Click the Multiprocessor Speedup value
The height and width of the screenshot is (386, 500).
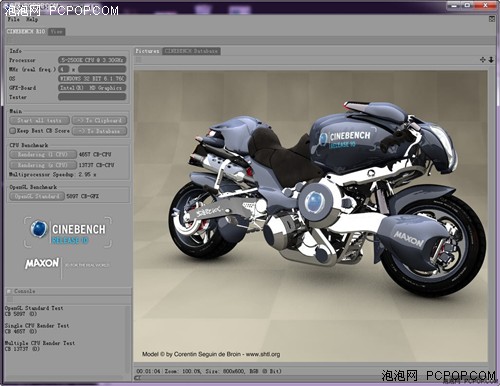click(x=87, y=174)
